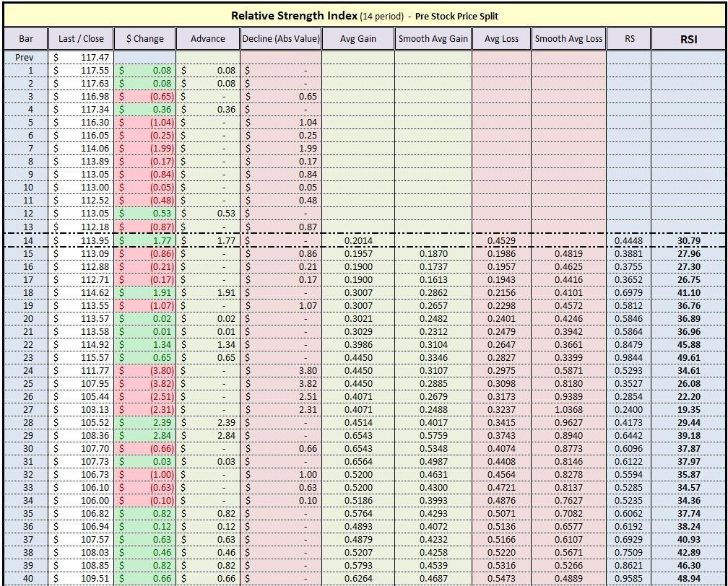This screenshot has width=728, height=586.
Task: Click advance value 0.36 in bar 4
Action: [207, 110]
